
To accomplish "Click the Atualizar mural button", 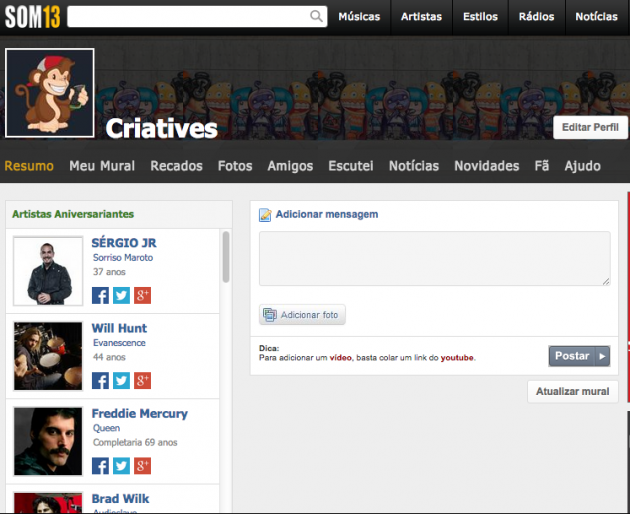I will coord(573,391).
